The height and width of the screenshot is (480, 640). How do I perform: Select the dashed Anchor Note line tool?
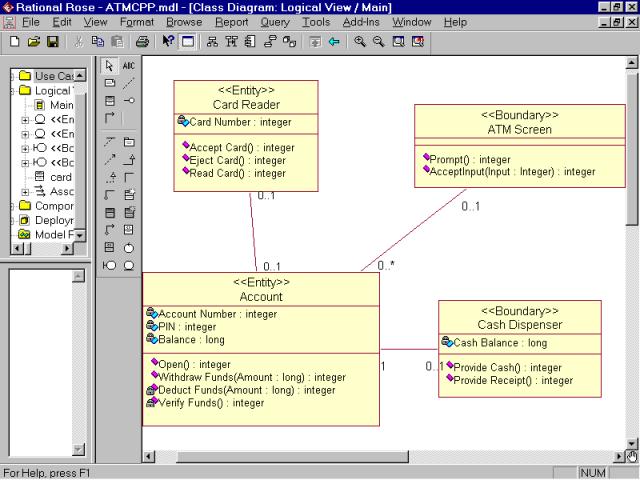[129, 83]
